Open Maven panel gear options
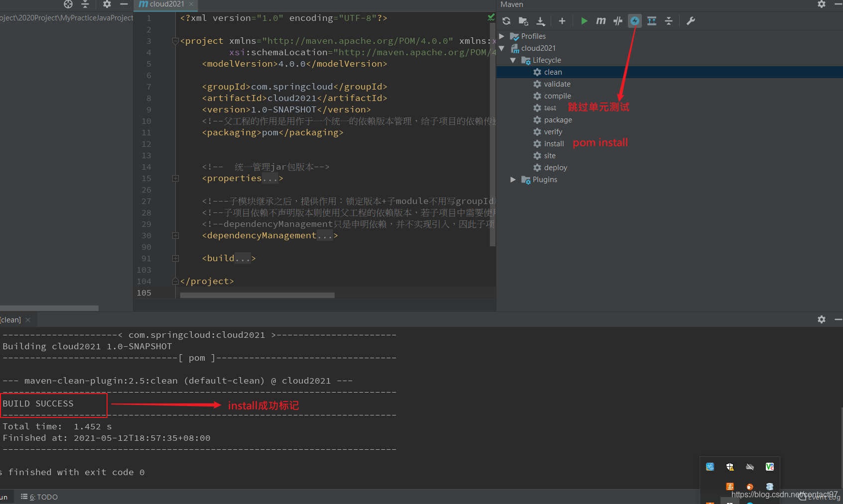This screenshot has width=843, height=504. (822, 4)
